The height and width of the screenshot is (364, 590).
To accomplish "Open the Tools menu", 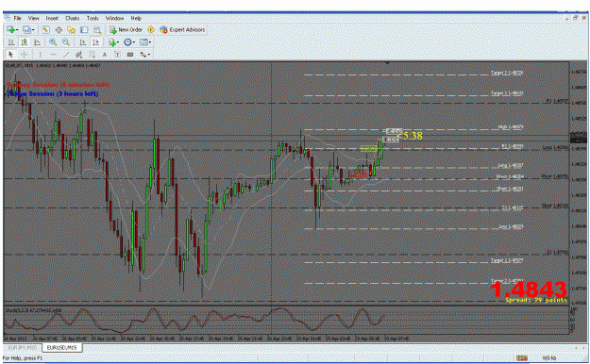I will (93, 18).
